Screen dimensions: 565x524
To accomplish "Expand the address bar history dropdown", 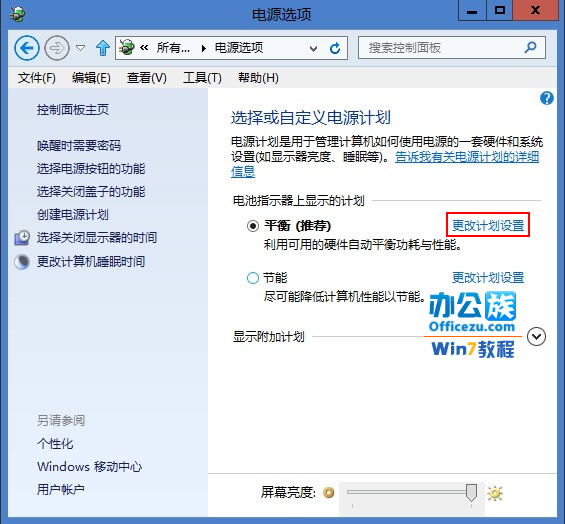I will 313,49.
